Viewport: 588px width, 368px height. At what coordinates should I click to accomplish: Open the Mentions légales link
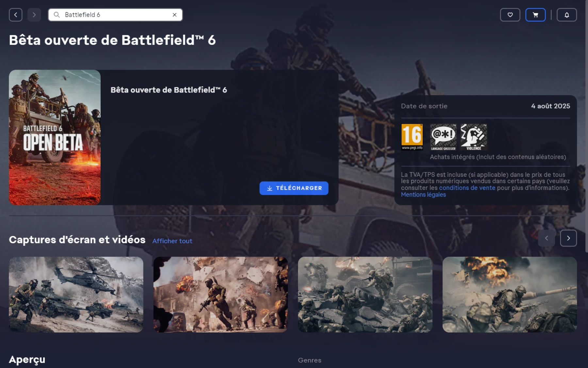tap(423, 194)
